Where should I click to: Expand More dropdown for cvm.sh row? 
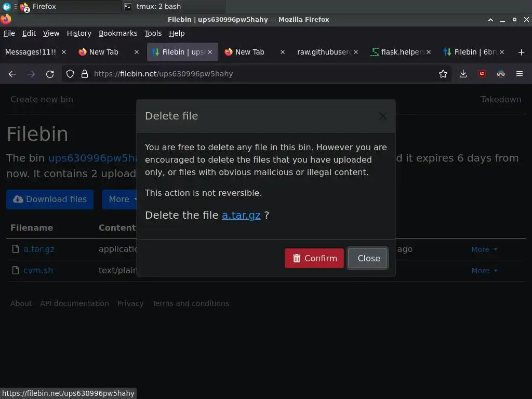484,271
